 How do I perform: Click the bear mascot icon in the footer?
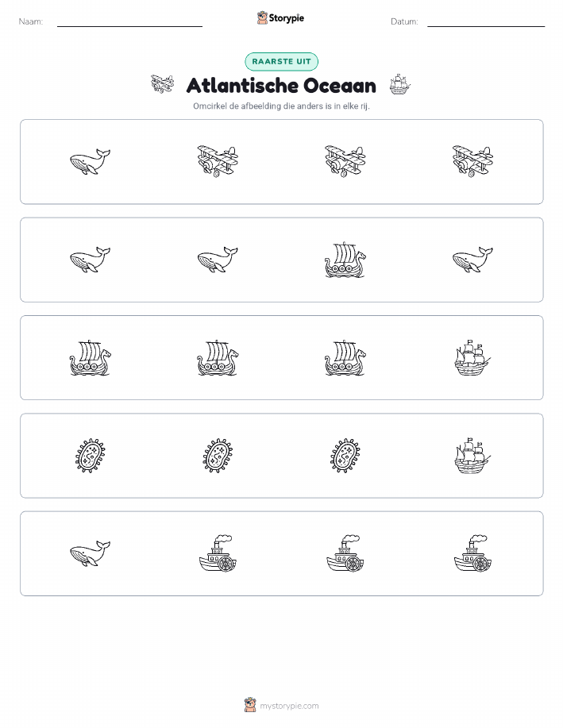250,705
